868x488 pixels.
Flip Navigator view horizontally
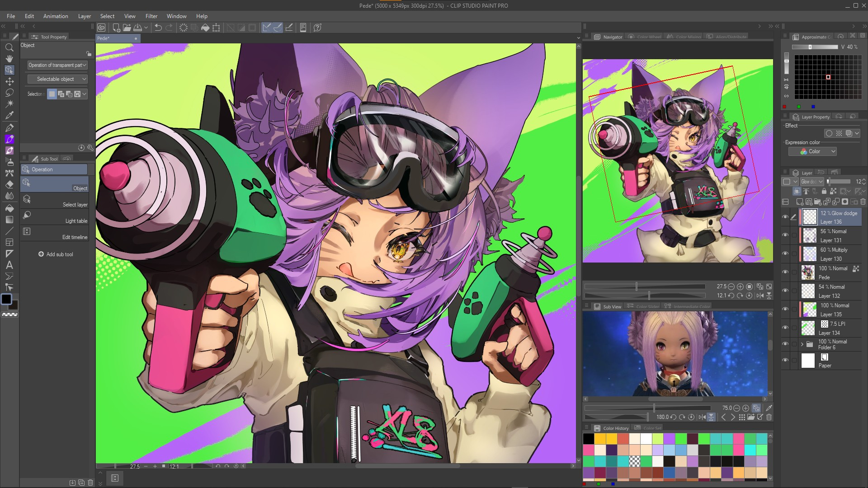(x=760, y=296)
